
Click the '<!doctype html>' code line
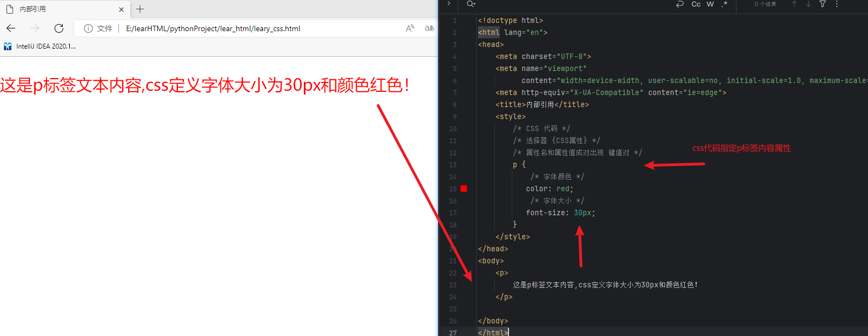tap(510, 20)
